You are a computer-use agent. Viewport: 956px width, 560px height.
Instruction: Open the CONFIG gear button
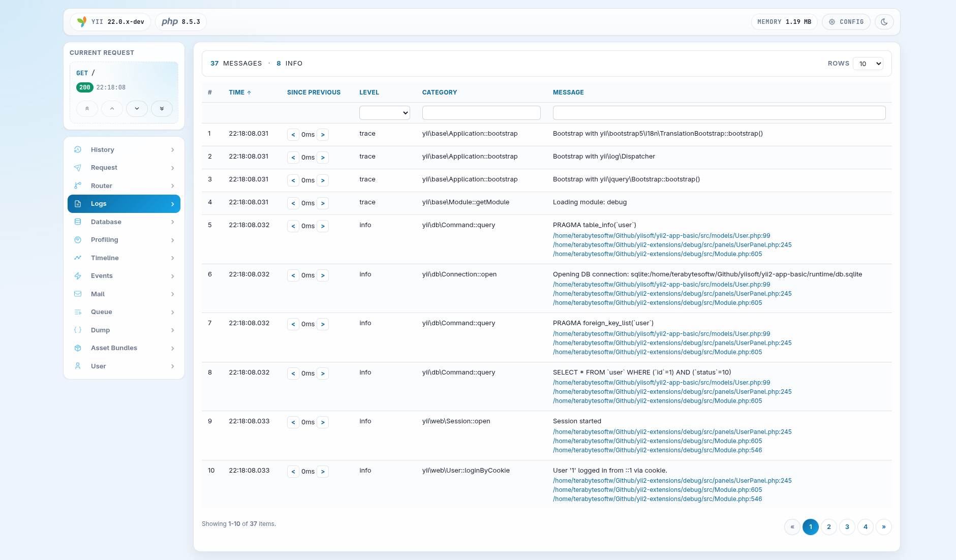(846, 22)
